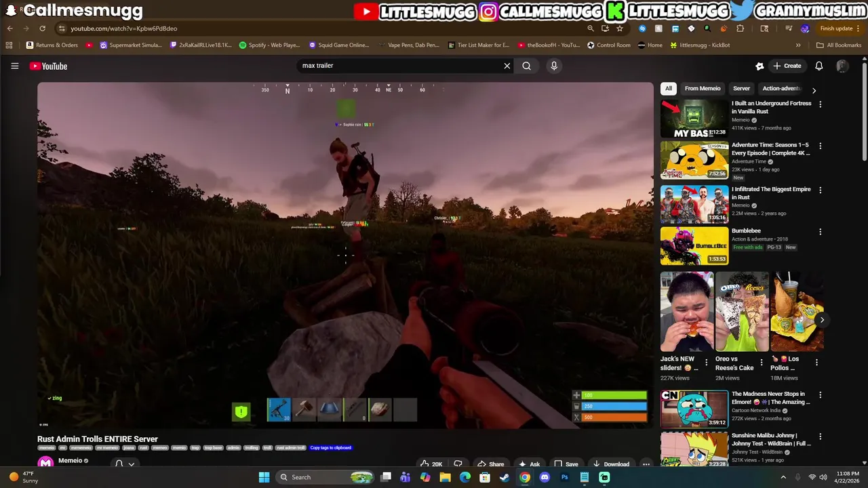Open Photoshop from the taskbar
The height and width of the screenshot is (488, 868).
tap(564, 477)
